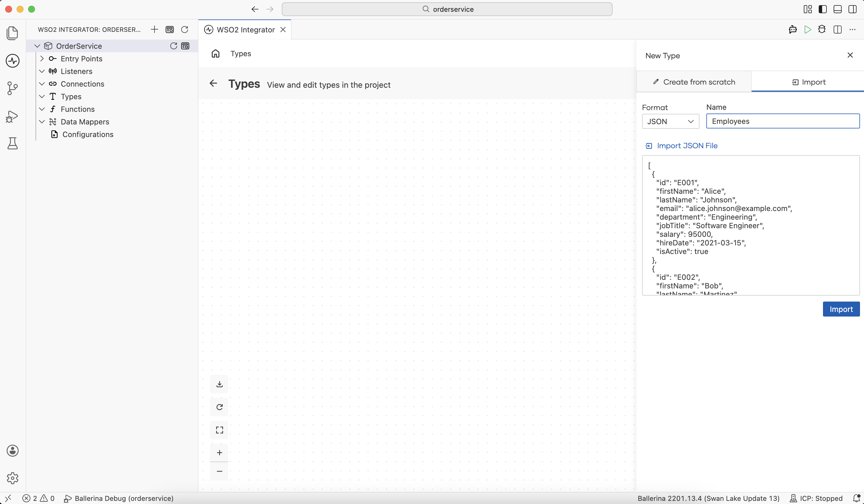
Task: Open the Format JSON dropdown
Action: [670, 121]
